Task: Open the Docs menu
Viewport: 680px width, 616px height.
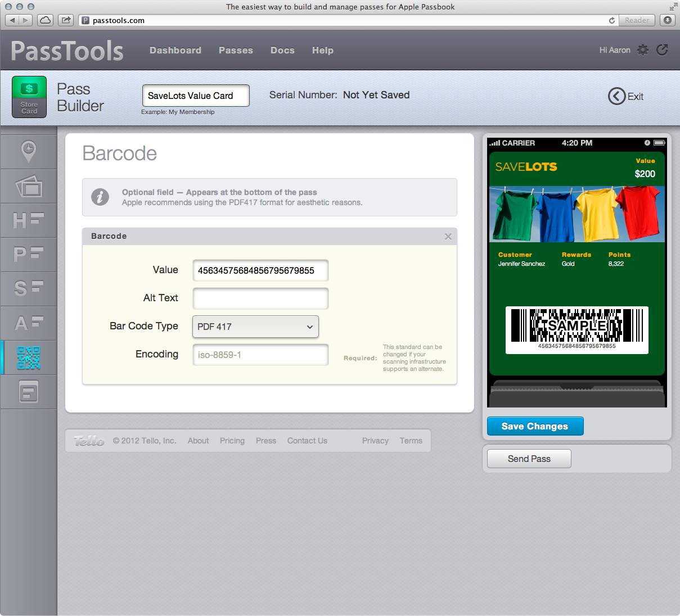Action: 282,50
